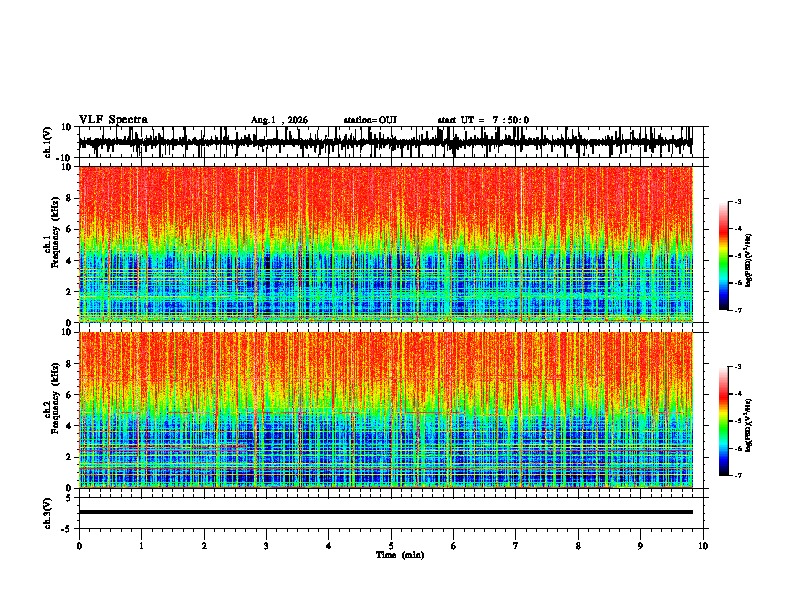Click the time axis tick label "4"
This screenshot has height=612, width=792.
point(329,546)
